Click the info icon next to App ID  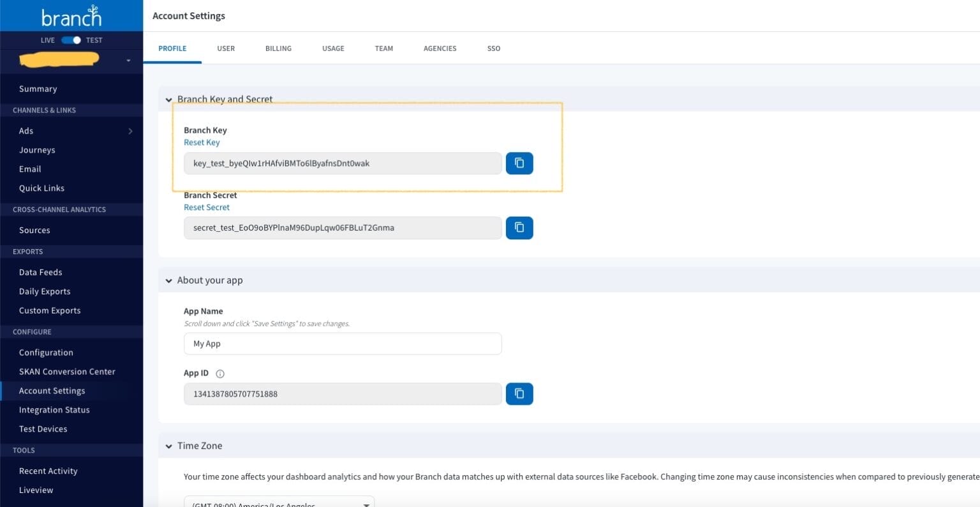coord(220,374)
